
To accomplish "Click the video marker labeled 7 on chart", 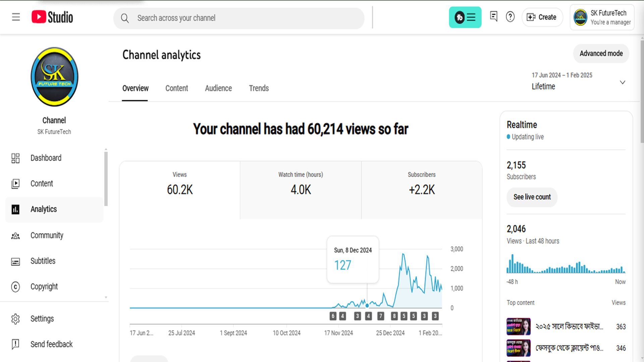I will tap(380, 316).
